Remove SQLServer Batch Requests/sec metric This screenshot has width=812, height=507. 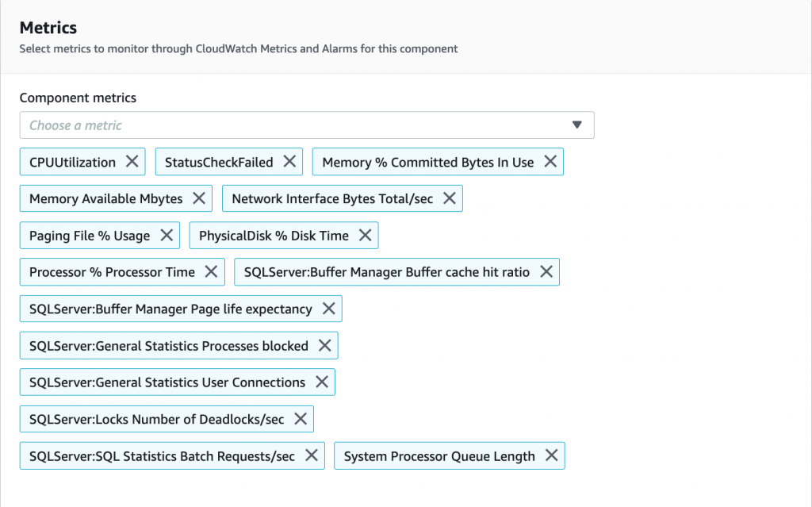pyautogui.click(x=310, y=455)
